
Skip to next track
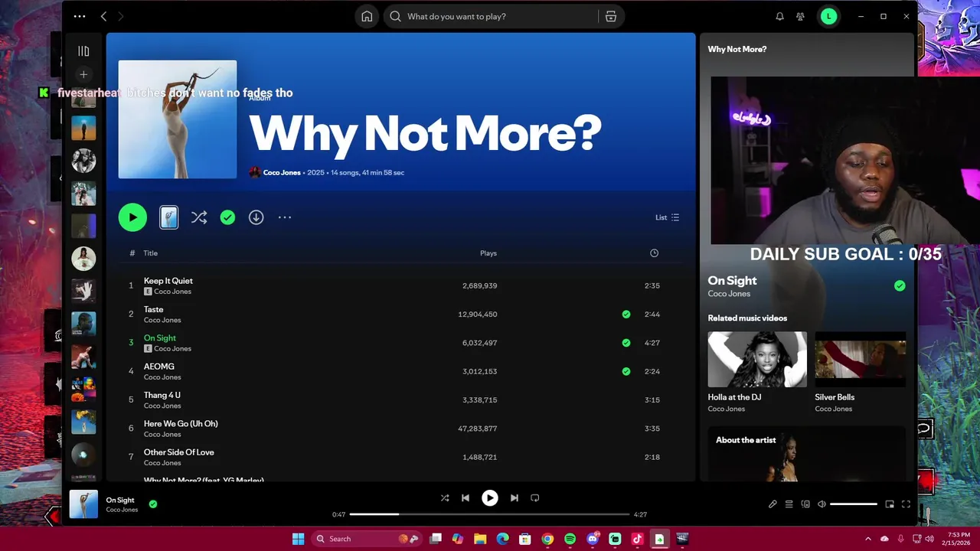click(514, 498)
